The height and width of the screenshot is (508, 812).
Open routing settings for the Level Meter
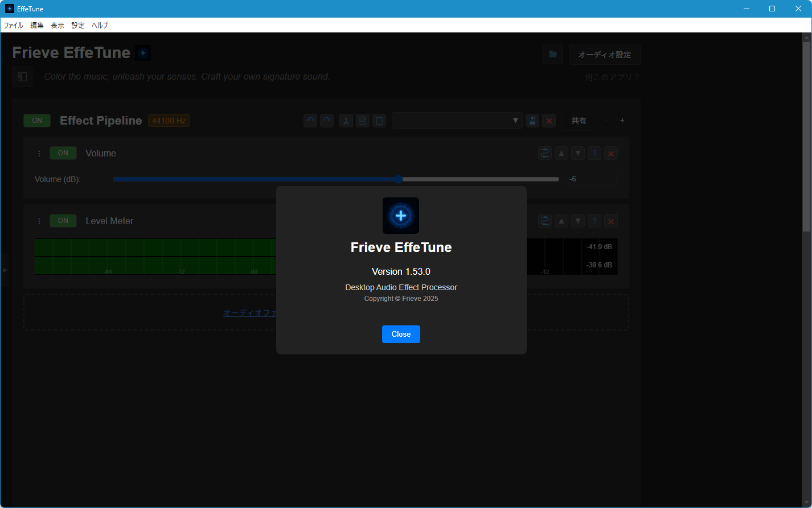click(x=545, y=221)
